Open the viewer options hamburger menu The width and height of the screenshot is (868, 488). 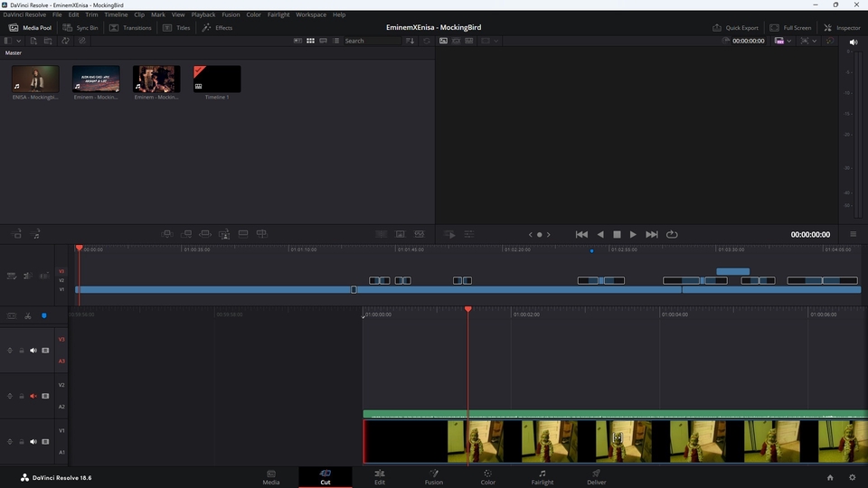coord(853,234)
